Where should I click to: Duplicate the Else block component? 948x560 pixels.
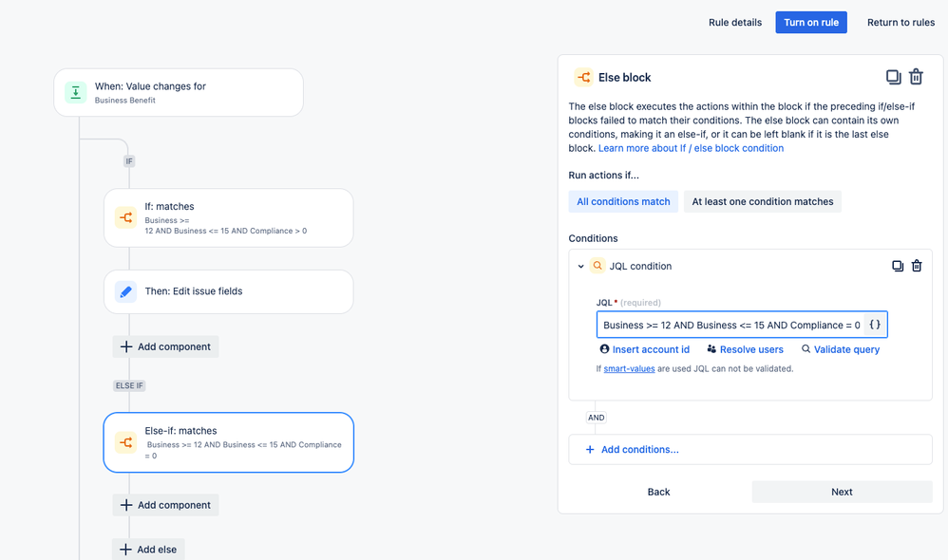(893, 77)
